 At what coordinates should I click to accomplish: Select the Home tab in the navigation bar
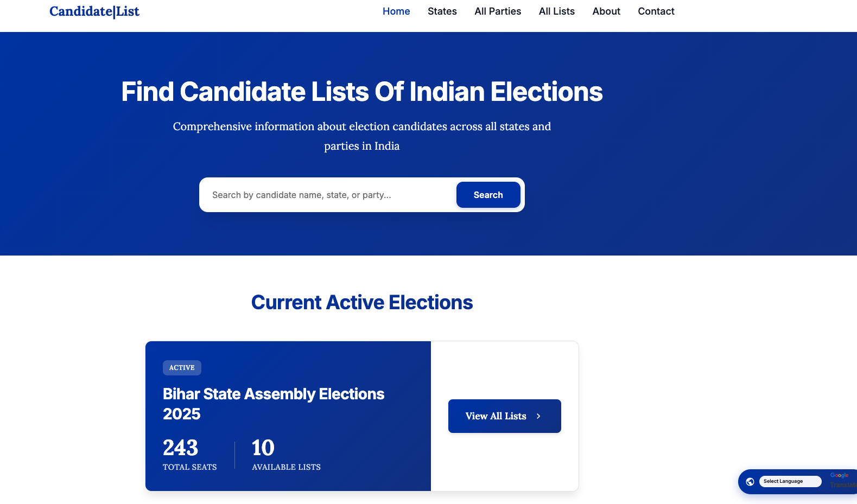(396, 11)
